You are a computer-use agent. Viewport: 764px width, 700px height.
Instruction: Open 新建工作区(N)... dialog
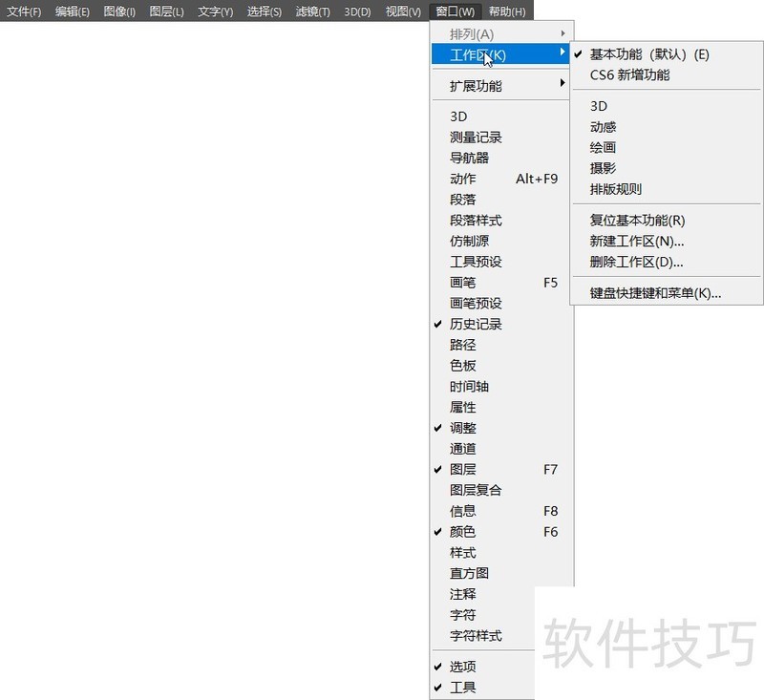[636, 241]
